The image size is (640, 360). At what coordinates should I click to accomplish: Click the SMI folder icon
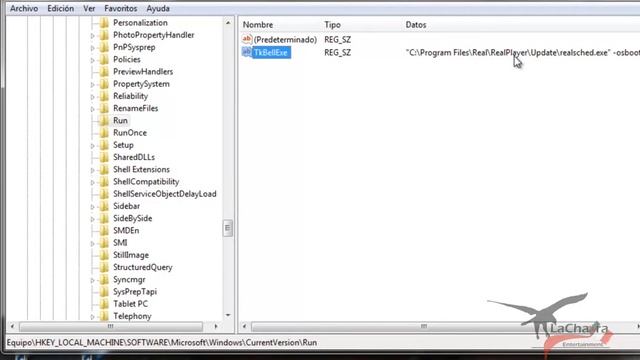point(104,243)
